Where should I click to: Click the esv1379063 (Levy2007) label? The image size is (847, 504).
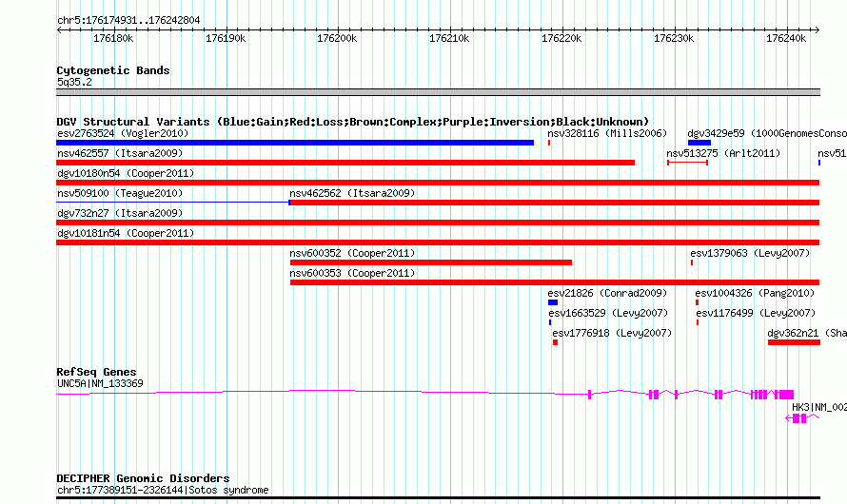[750, 253]
